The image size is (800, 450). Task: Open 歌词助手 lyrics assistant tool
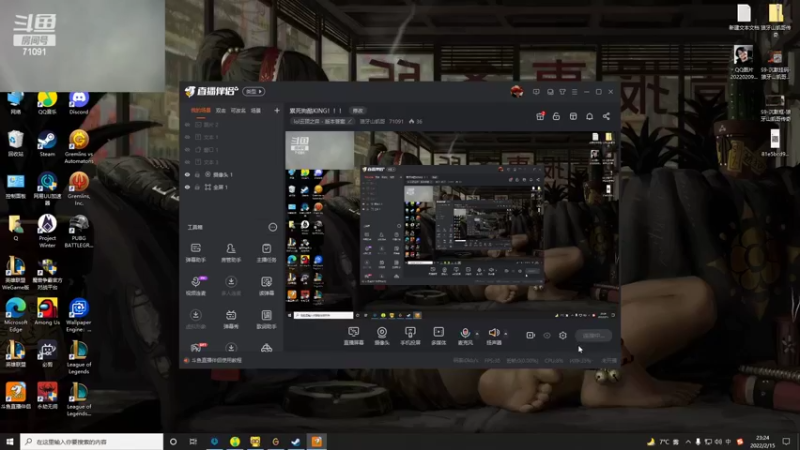coord(266,319)
